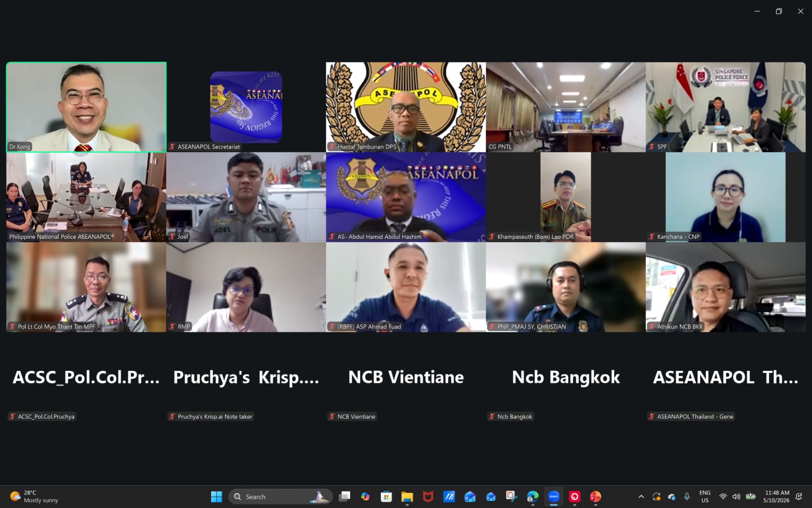Click the ENG US language indicator

tap(705, 497)
